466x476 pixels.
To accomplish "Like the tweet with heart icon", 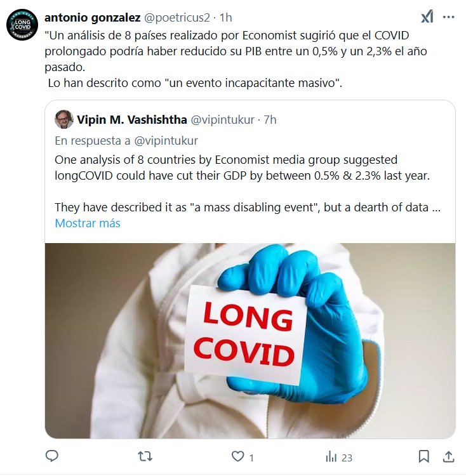I will pyautogui.click(x=237, y=456).
